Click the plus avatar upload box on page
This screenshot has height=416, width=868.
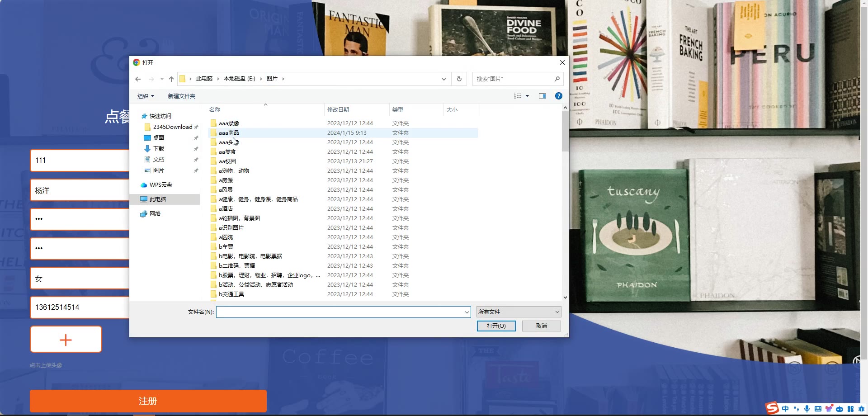pos(66,340)
